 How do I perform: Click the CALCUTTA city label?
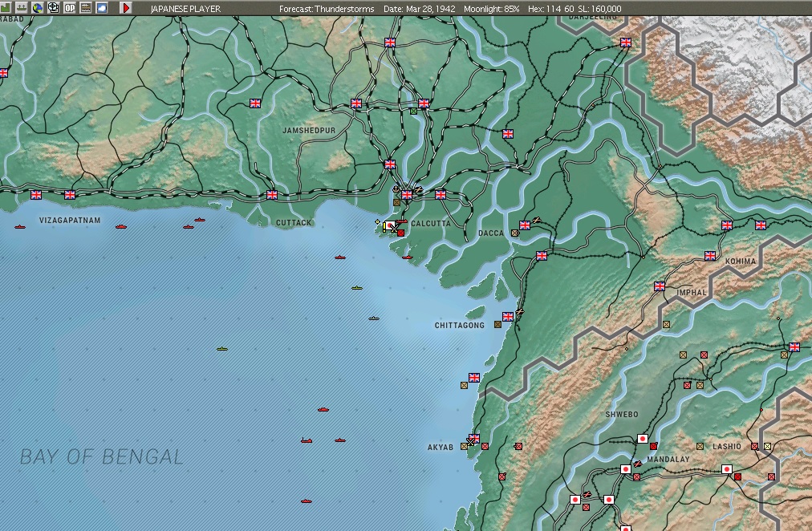pyautogui.click(x=431, y=224)
